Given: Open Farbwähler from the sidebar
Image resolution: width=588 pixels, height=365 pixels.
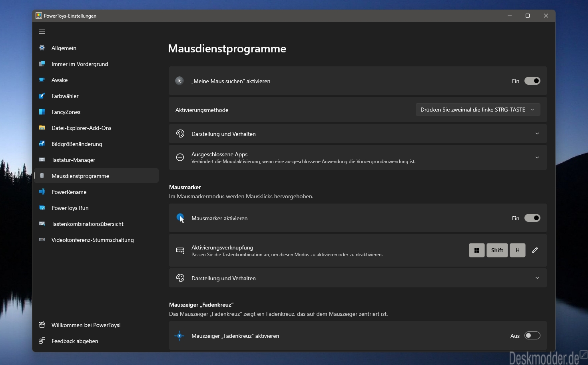Looking at the screenshot, I should pos(96,96).
